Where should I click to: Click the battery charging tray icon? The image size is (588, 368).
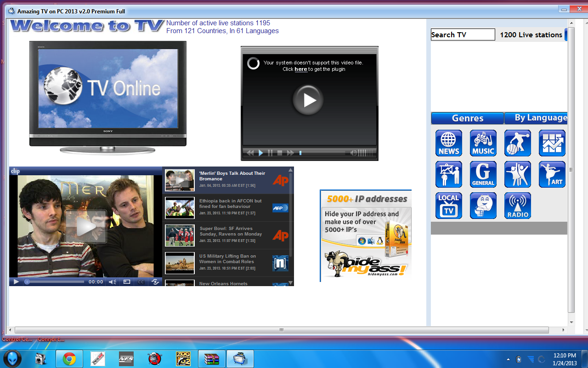click(x=519, y=359)
